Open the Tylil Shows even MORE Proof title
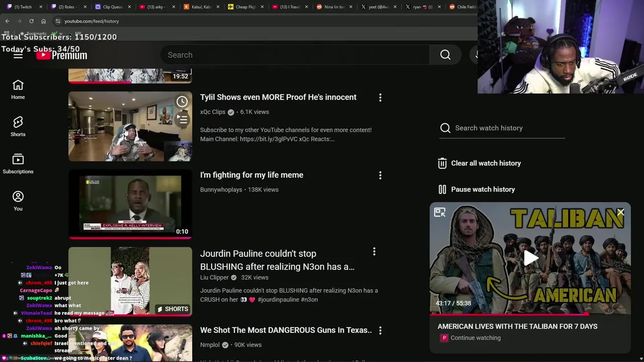 [278, 97]
